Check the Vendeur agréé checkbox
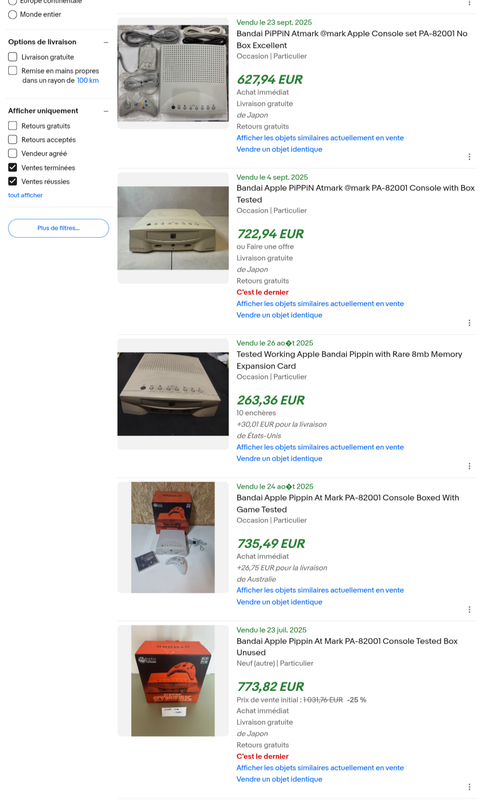485x800 pixels. coord(13,153)
